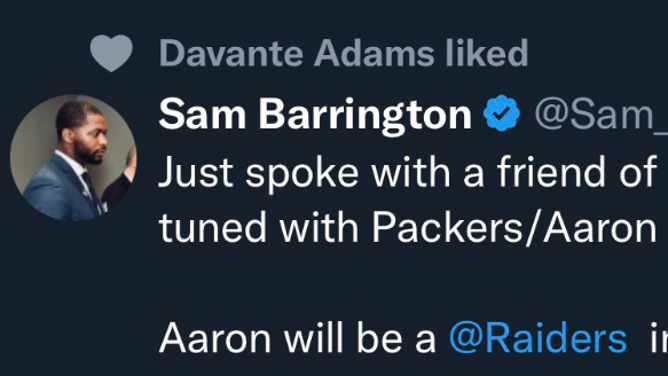668x376 pixels.
Task: Click the text "Aaron will be a"
Action: click(x=298, y=339)
